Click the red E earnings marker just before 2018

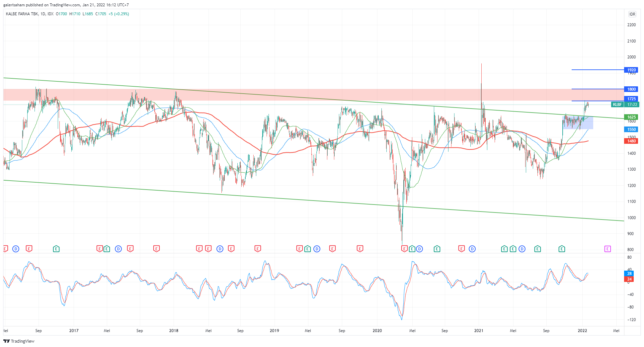(156, 249)
